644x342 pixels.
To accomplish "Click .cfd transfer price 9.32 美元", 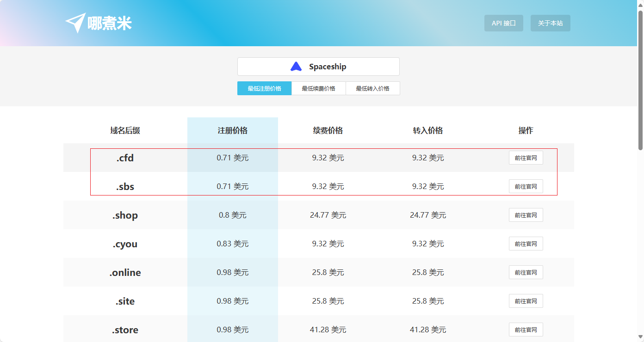I will 428,158.
